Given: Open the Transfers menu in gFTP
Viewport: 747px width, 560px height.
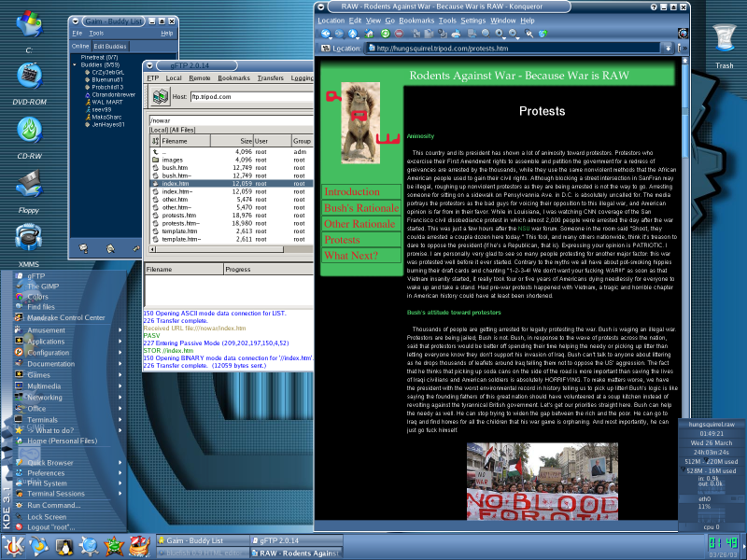Looking at the screenshot, I should (x=270, y=78).
